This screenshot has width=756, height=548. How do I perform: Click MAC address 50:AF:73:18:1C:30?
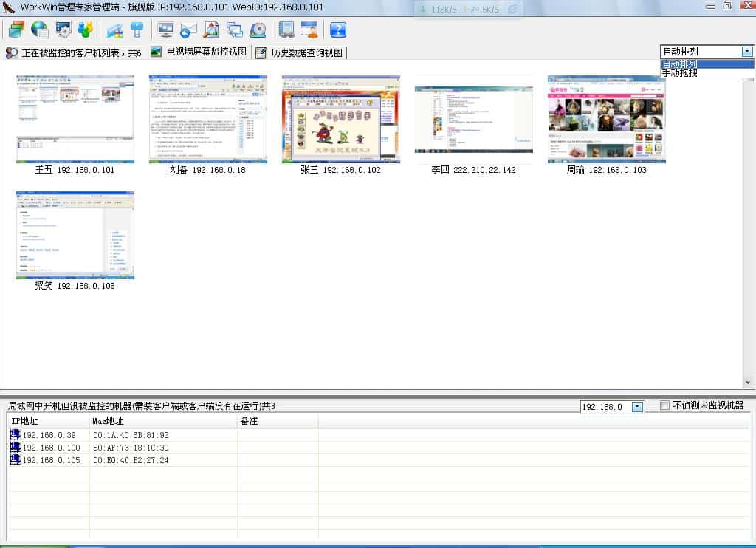coord(131,448)
